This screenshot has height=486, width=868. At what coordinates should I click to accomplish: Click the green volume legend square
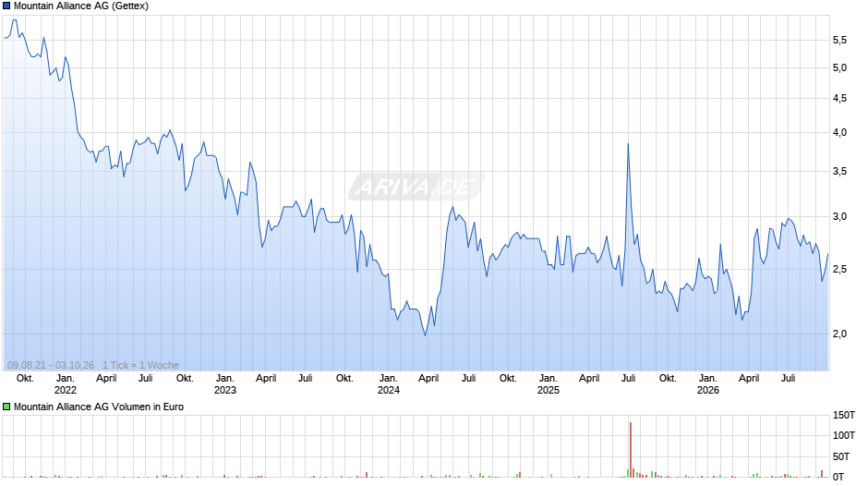6,407
